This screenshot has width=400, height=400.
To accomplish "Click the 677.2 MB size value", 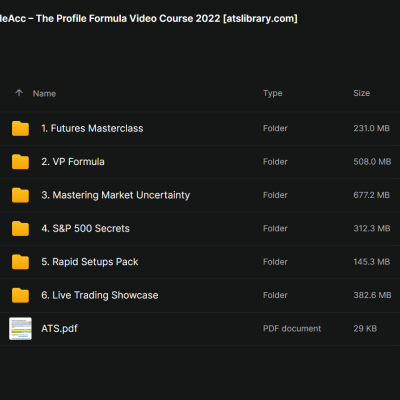I will click(372, 195).
